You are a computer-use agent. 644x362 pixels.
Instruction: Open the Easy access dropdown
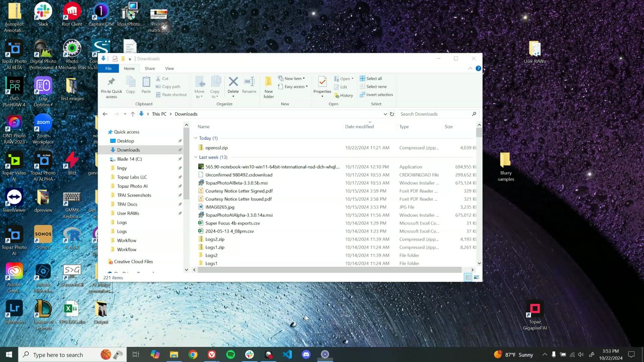[x=295, y=87]
